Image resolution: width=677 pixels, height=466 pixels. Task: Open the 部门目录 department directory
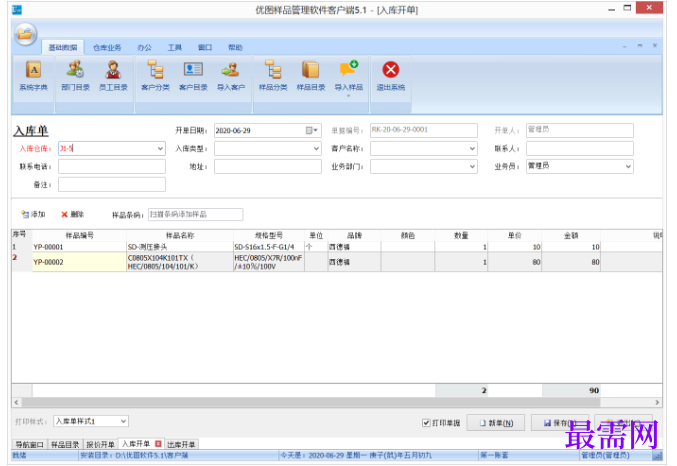(75, 76)
